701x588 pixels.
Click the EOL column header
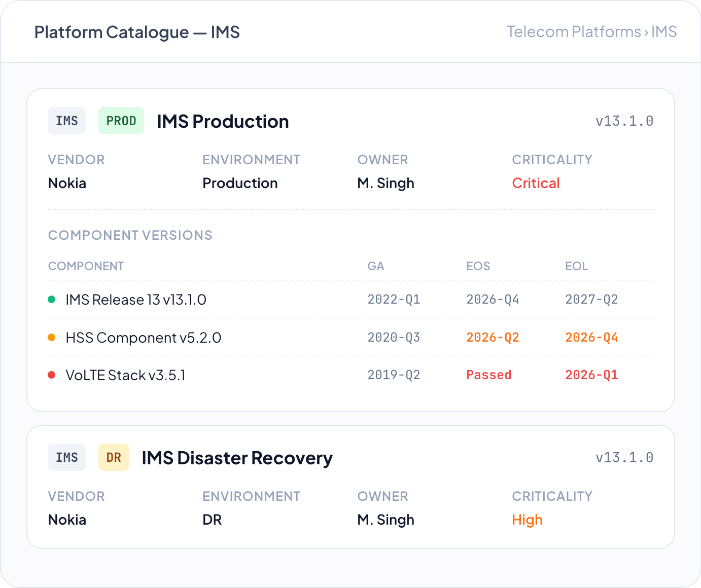pyautogui.click(x=576, y=266)
